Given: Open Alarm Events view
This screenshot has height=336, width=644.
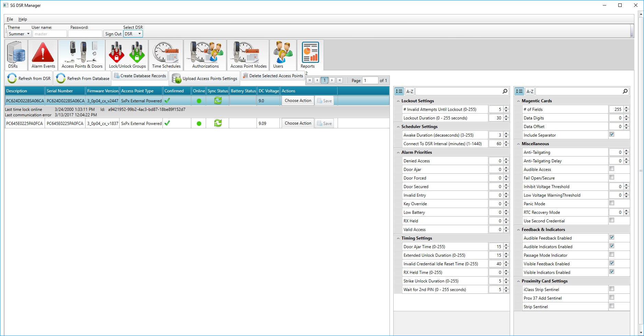Looking at the screenshot, I should tap(43, 55).
